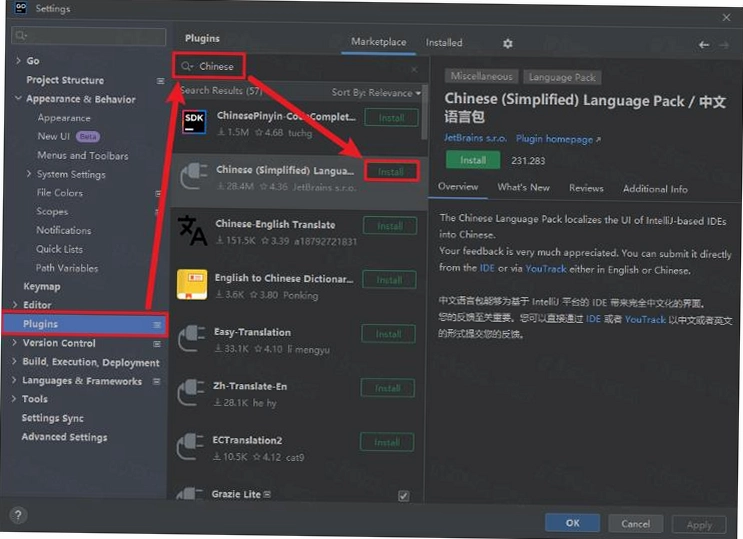Install Chinese (Simplified) Language Pack from list
743x539 pixels.
point(391,172)
